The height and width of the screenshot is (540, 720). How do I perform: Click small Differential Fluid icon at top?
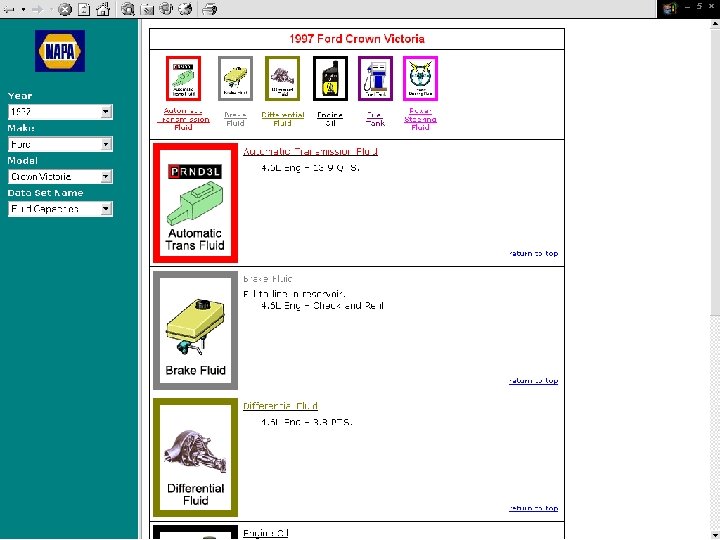(282, 79)
